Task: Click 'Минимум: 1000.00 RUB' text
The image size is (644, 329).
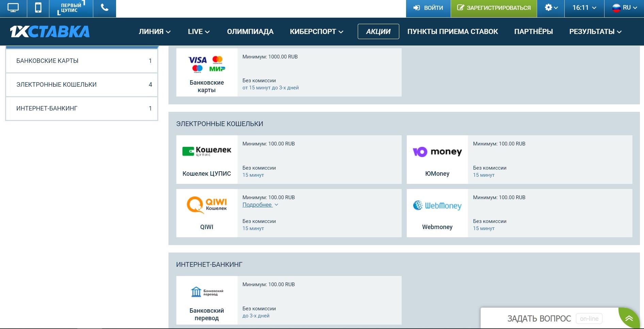Action: (270, 57)
